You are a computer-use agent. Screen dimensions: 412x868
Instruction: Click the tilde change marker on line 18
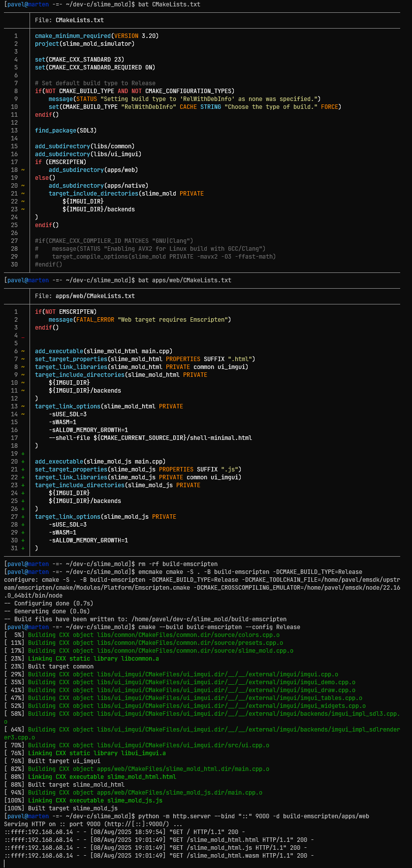click(23, 170)
